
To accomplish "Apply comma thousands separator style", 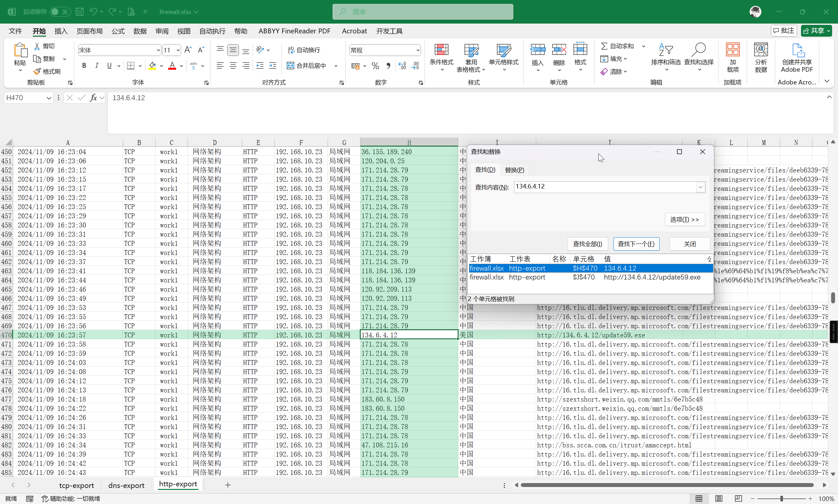I will pyautogui.click(x=388, y=66).
